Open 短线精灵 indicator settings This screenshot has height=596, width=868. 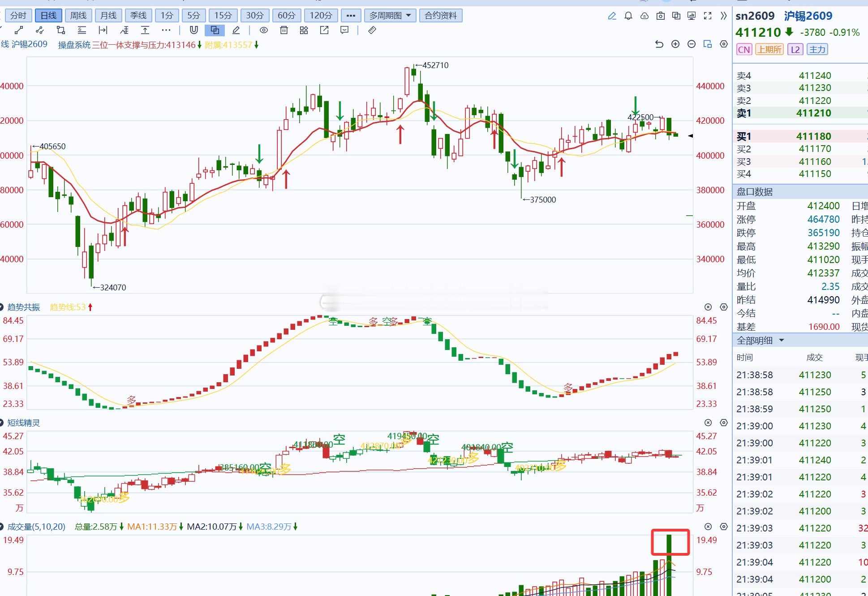click(x=724, y=423)
